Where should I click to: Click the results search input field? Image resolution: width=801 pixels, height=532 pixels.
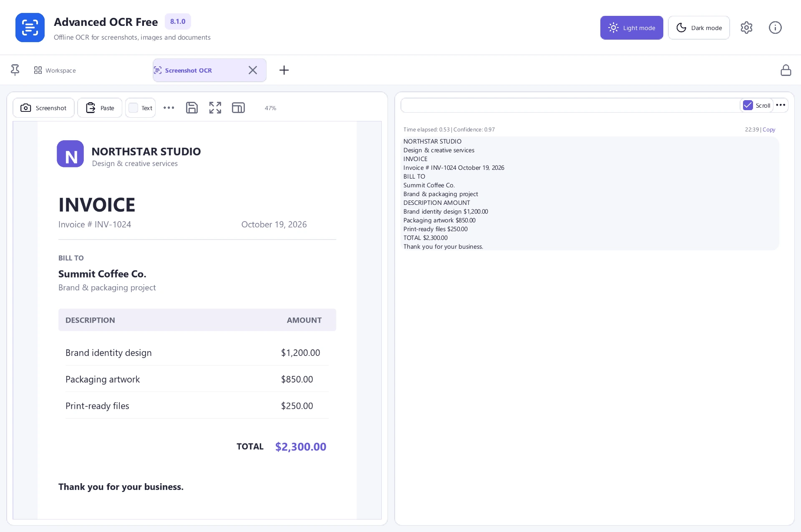(570, 105)
